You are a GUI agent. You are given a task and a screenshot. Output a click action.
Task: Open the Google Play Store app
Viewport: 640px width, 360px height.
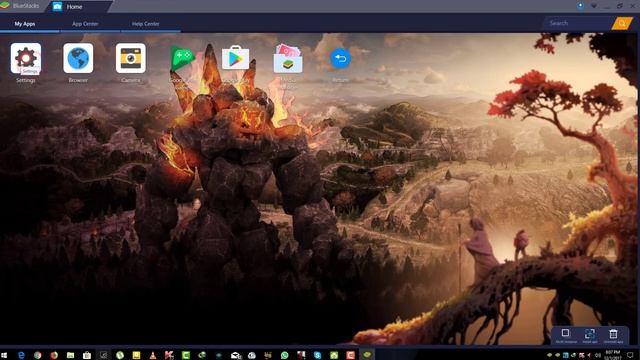point(235,58)
